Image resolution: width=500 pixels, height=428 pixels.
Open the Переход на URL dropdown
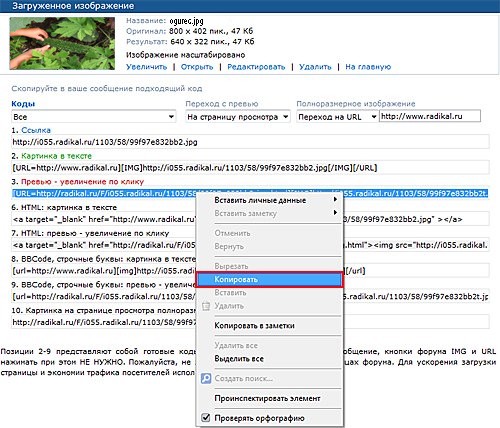point(337,117)
